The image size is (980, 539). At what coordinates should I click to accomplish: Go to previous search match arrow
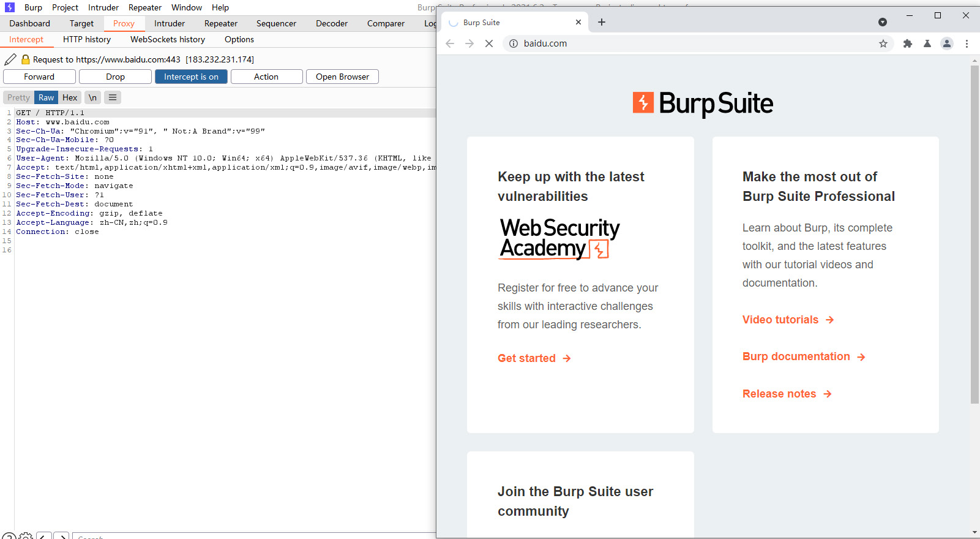[44, 537]
